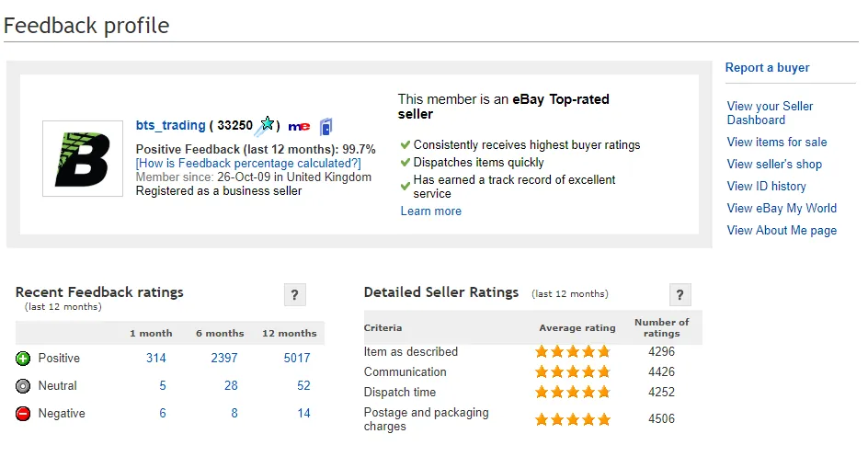Screen dimensions: 868x468
Task: Click the 4296 ratings count
Action: 661,352
